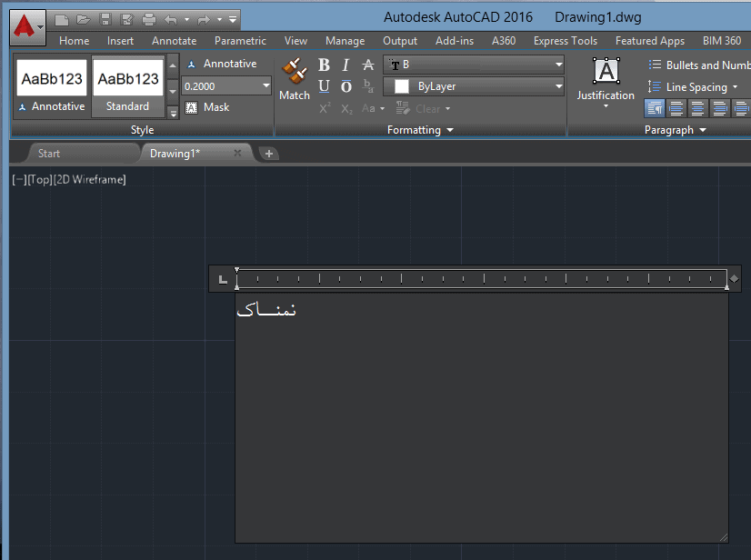Viewport: 751px width, 560px height.
Task: Toggle Italic formatting
Action: (x=345, y=65)
